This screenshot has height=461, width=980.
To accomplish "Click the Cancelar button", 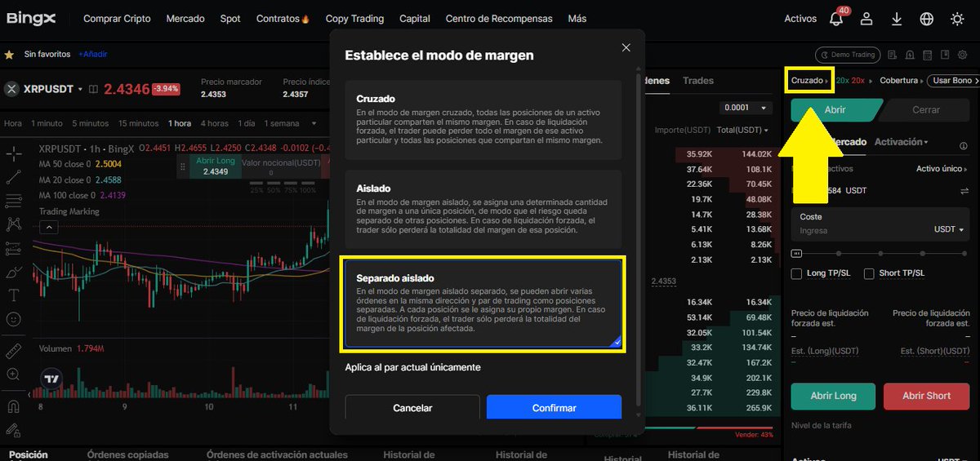I will pos(412,407).
